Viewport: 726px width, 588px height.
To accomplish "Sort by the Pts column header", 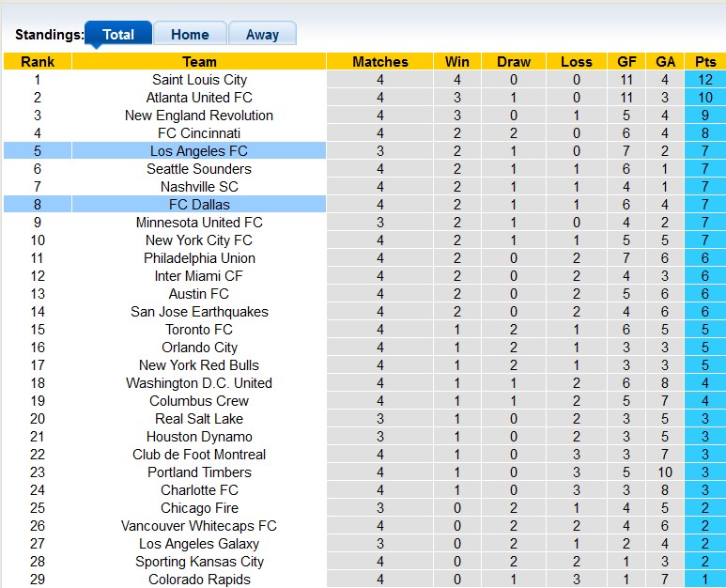I will [705, 62].
